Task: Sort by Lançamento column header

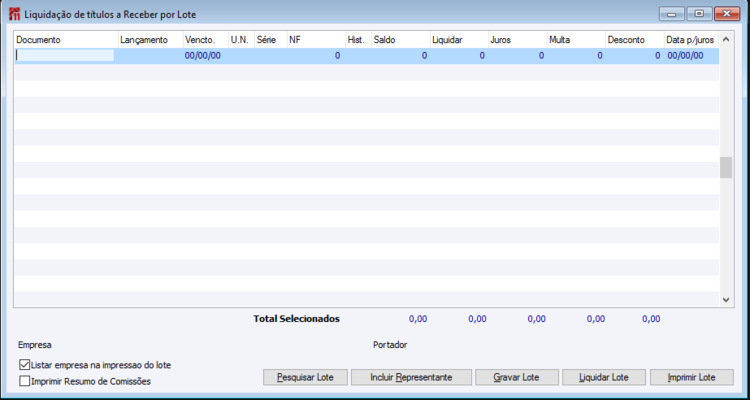Action: 151,40
